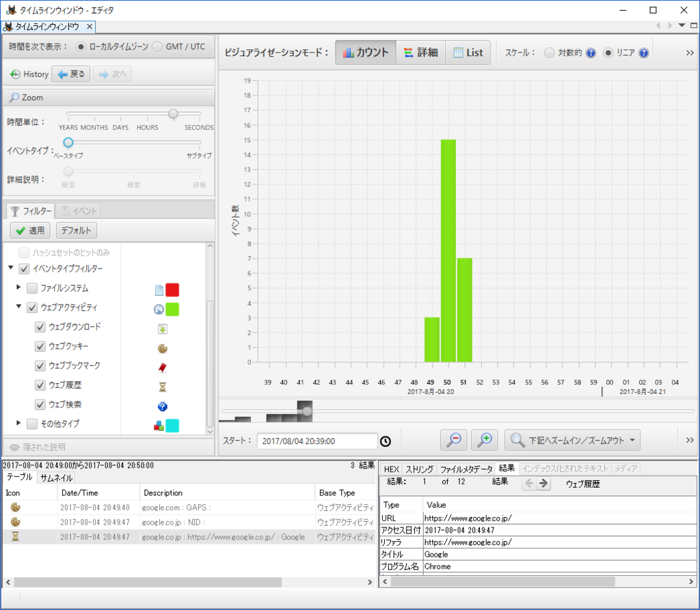Click the 適用 apply button

pyautogui.click(x=30, y=231)
